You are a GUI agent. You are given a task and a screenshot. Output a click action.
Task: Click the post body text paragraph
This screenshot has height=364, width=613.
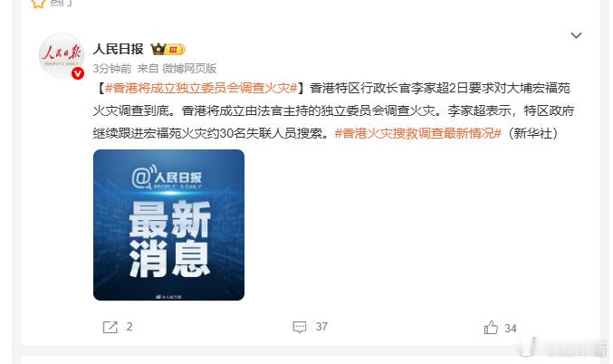tap(333, 111)
